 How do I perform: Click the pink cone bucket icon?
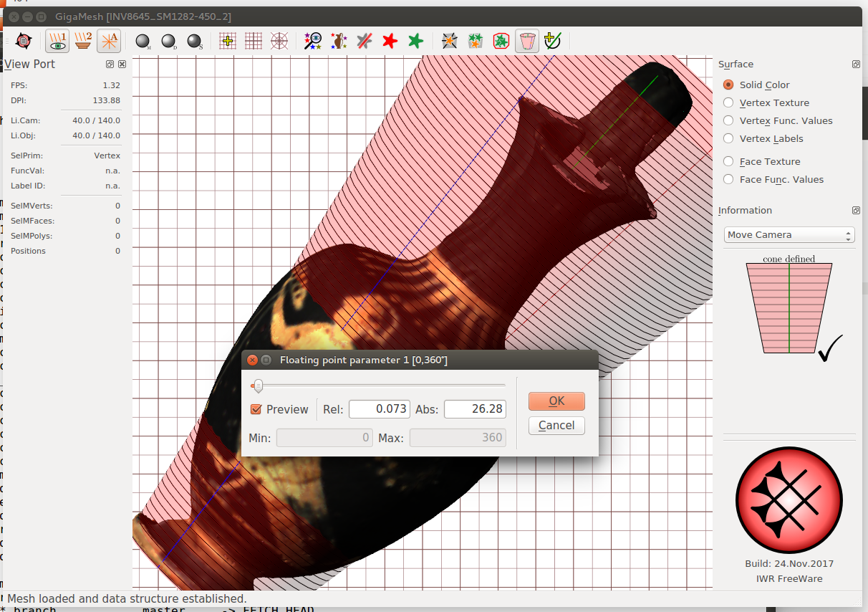[x=527, y=42]
